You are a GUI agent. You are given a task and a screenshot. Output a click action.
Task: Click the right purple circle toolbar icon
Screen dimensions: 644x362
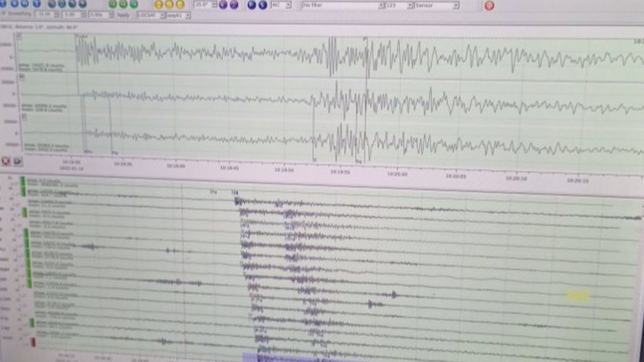click(234, 5)
